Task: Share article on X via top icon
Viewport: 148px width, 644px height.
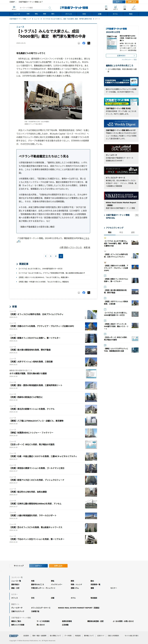Action: (89, 43)
